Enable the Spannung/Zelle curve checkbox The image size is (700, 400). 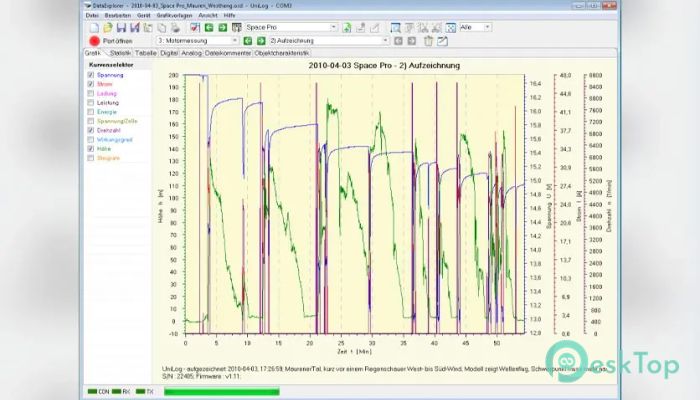(91, 121)
